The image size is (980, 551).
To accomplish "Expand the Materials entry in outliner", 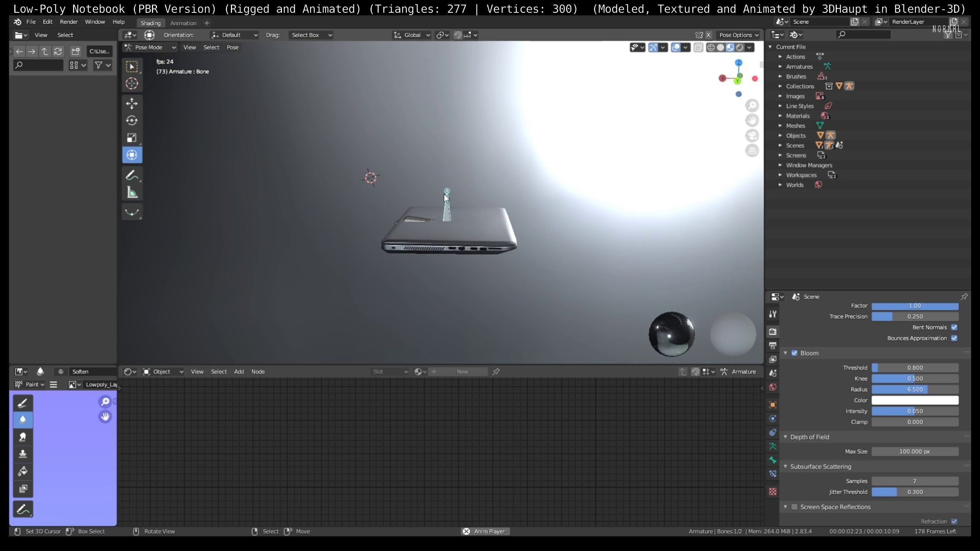I will (780, 116).
